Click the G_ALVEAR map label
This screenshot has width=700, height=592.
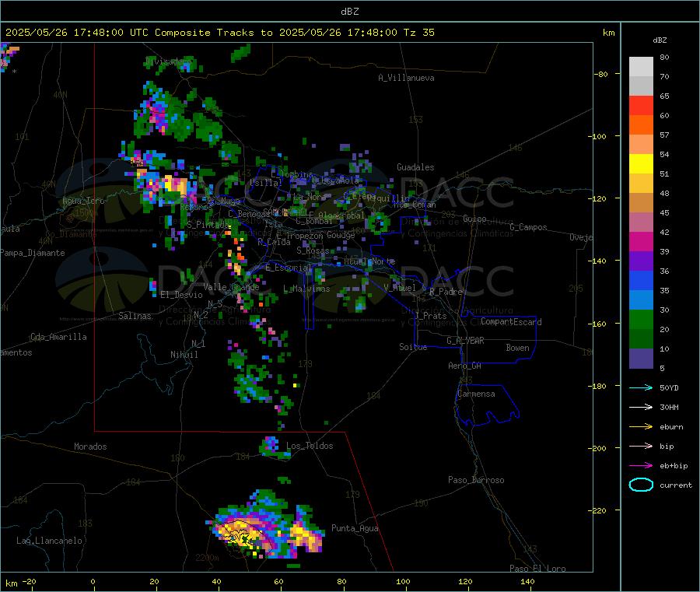pyautogui.click(x=465, y=341)
